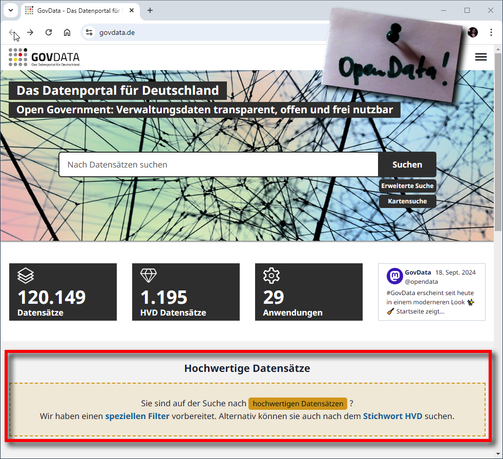Click the Hochwertige Datensätze heading
Screen dimensions: 503x459
tap(247, 368)
